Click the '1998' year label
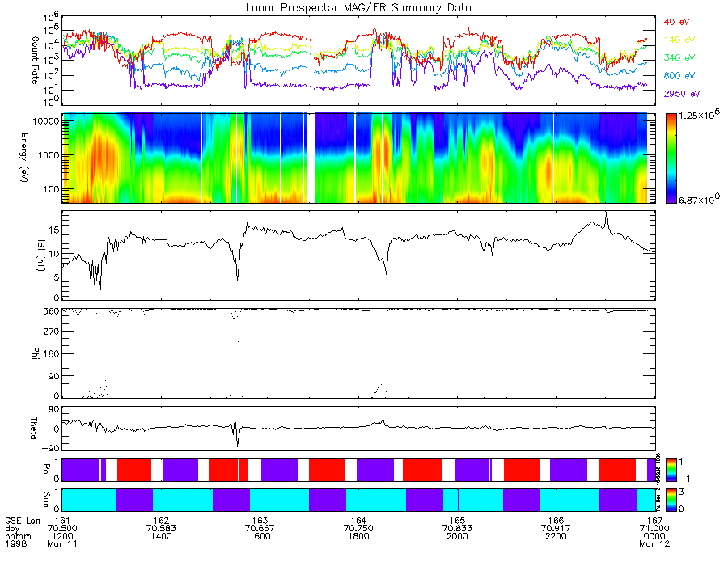 point(16,543)
